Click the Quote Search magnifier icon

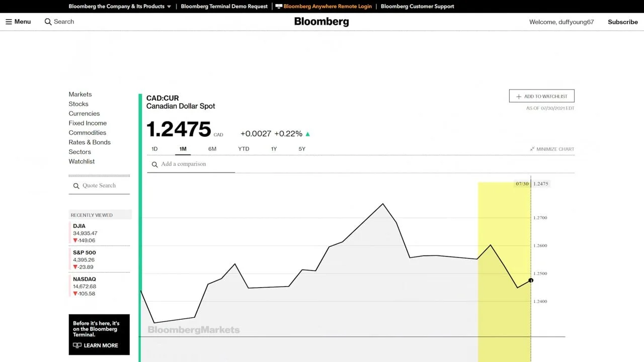tap(76, 186)
